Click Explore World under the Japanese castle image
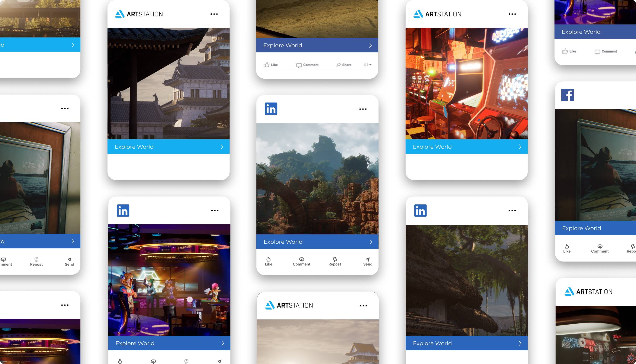636x364 pixels. (134, 147)
